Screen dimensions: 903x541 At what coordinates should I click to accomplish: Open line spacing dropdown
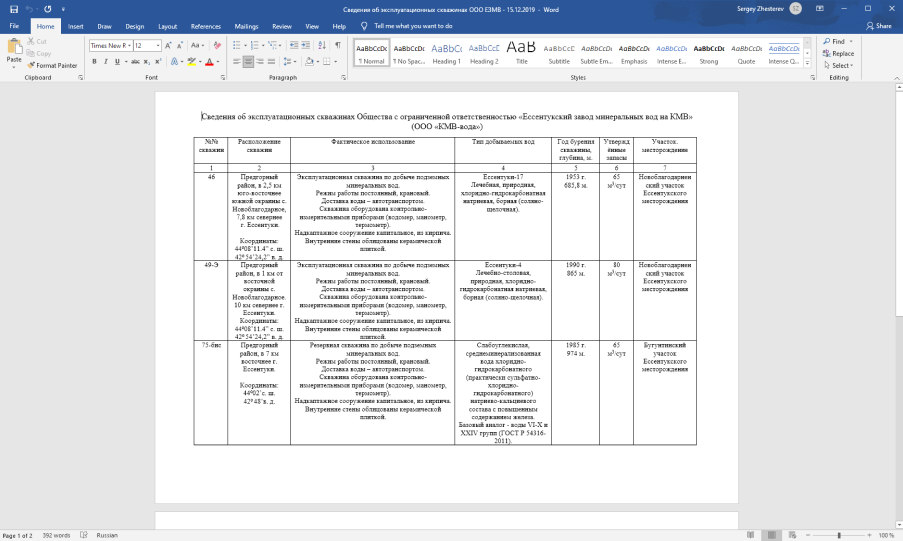click(290, 62)
